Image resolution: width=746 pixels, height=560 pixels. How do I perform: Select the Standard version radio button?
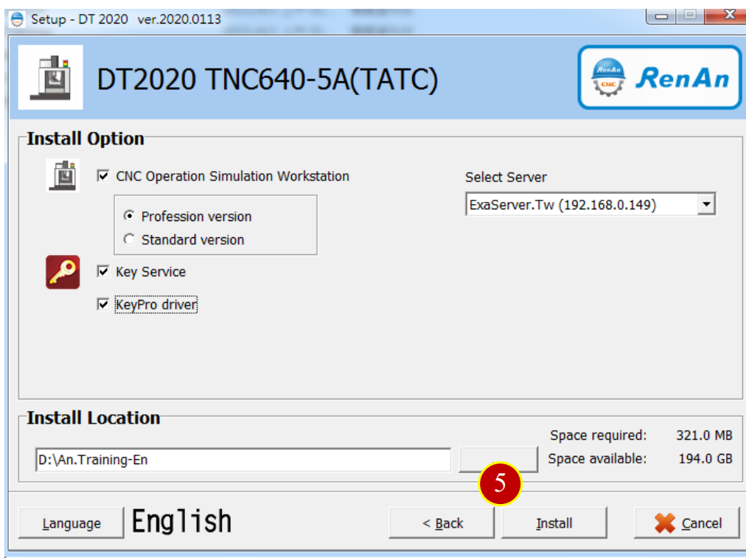point(129,239)
